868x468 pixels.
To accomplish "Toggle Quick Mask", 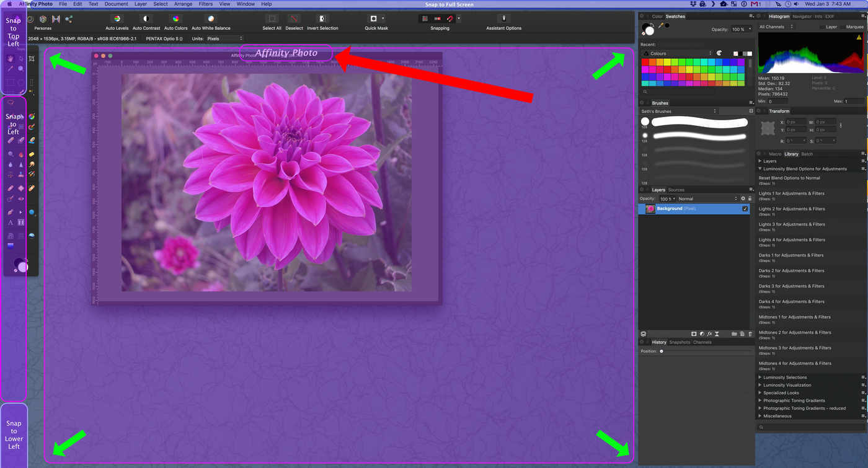I will pyautogui.click(x=373, y=19).
